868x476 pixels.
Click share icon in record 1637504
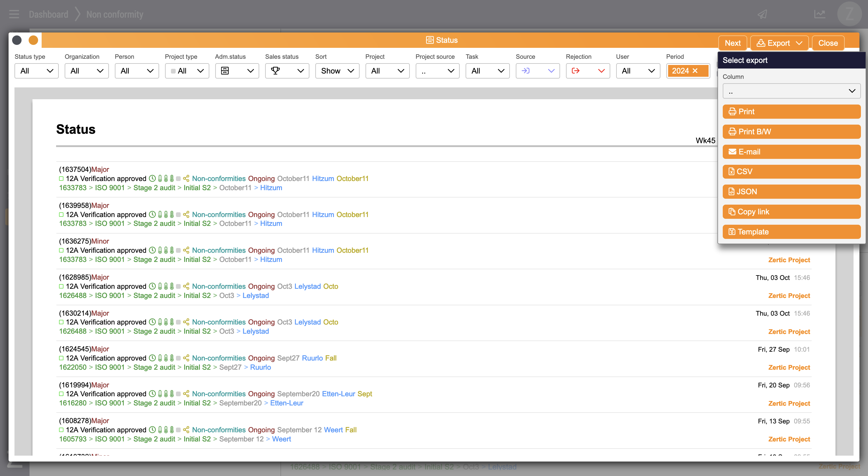click(x=186, y=178)
